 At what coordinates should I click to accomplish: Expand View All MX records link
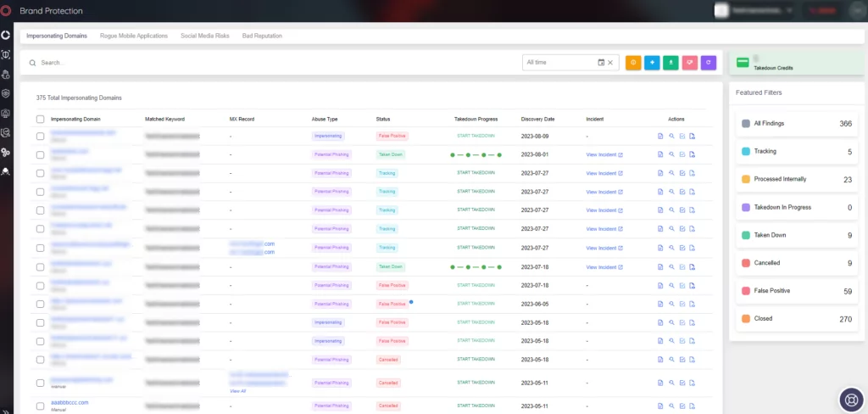[237, 391]
